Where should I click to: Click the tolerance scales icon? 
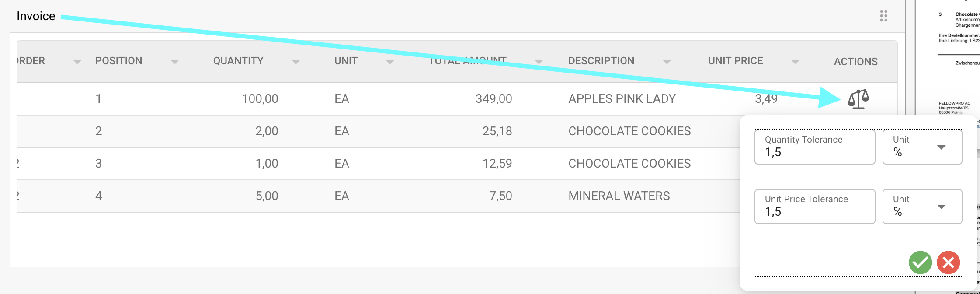[x=858, y=99]
